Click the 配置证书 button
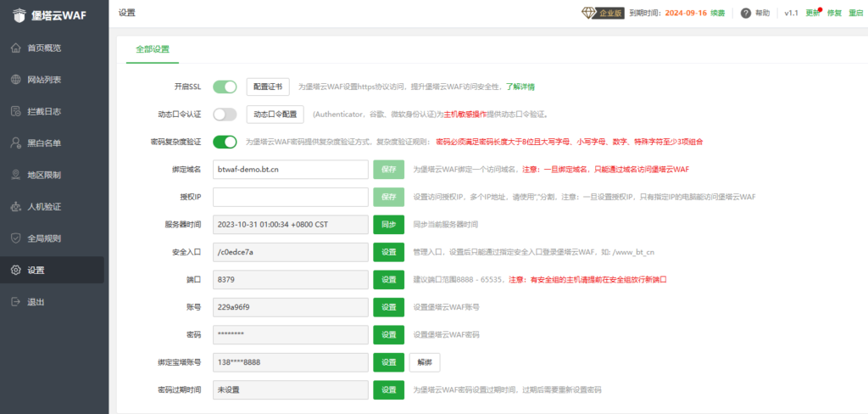868x414 pixels. [x=268, y=87]
